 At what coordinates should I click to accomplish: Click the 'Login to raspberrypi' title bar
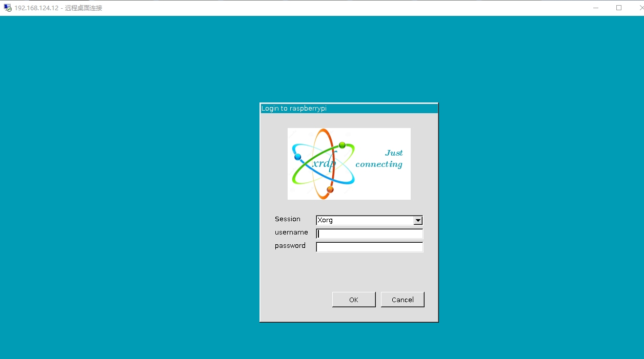tap(349, 109)
